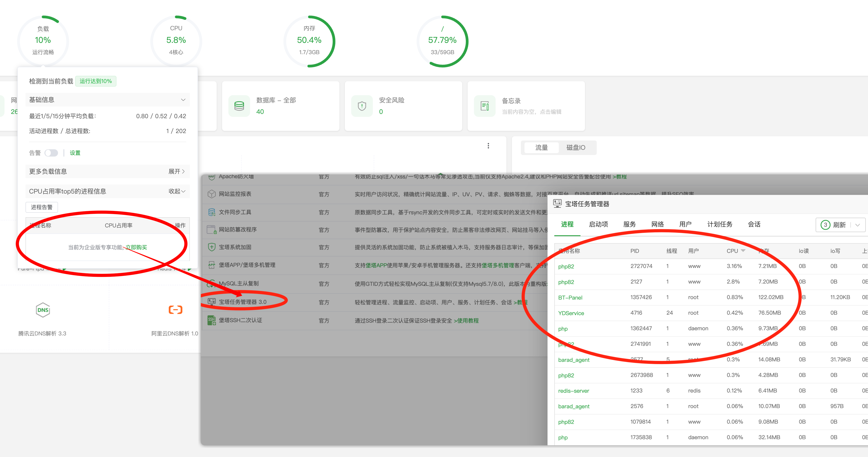868x457 pixels.
Task: Click php process with PID 1735838
Action: pyautogui.click(x=563, y=438)
